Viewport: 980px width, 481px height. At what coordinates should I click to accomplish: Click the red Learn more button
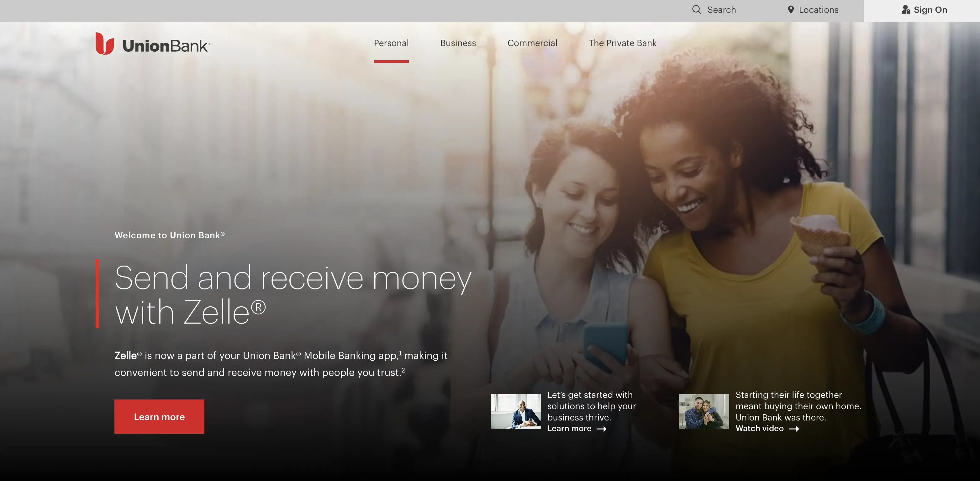click(159, 416)
